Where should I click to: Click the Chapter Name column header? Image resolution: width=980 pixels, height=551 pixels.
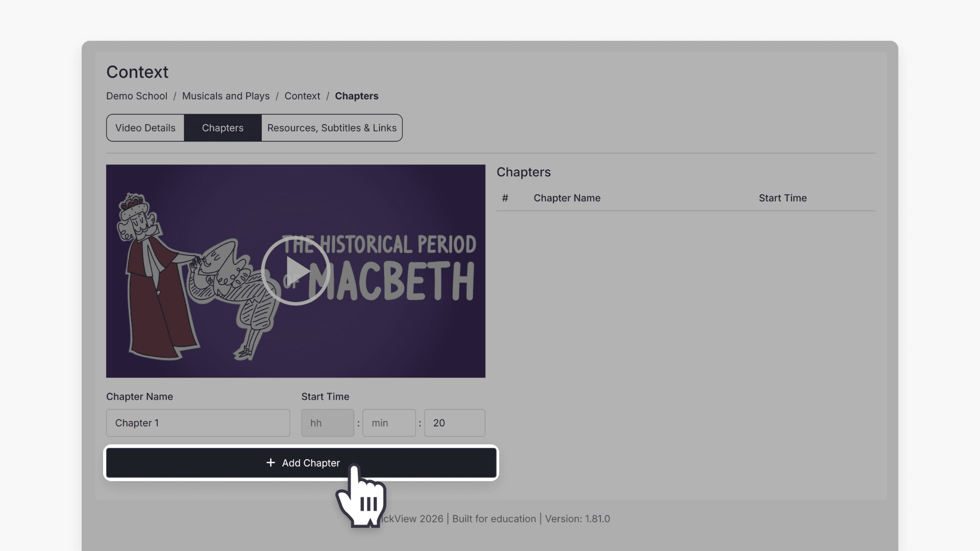click(x=567, y=198)
